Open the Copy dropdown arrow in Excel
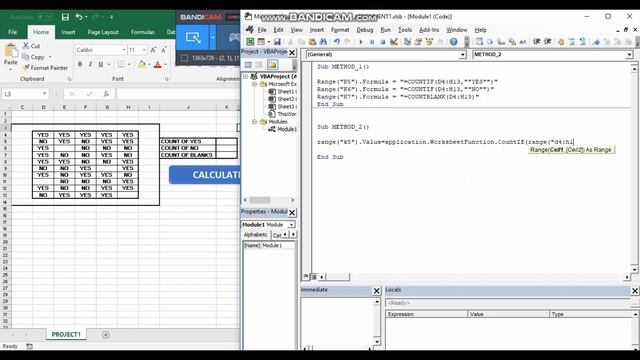Image resolution: width=640 pixels, height=360 pixels. [50, 57]
